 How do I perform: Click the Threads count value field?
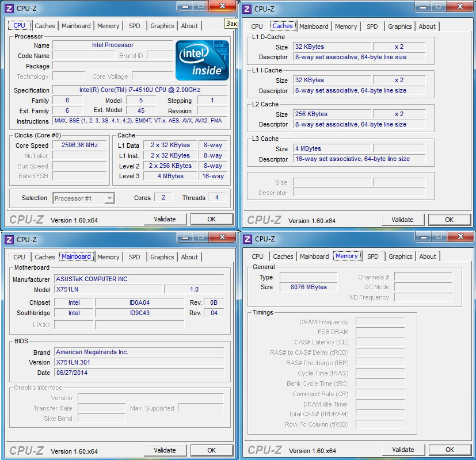pyautogui.click(x=217, y=197)
